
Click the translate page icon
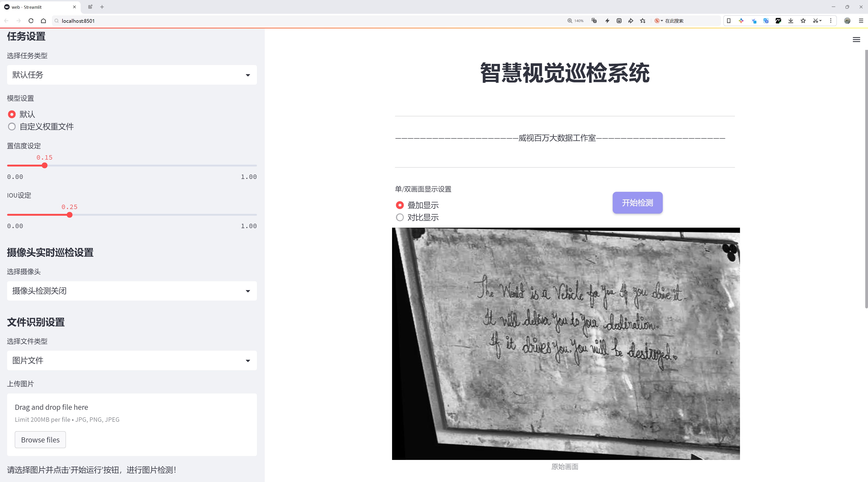tap(594, 21)
